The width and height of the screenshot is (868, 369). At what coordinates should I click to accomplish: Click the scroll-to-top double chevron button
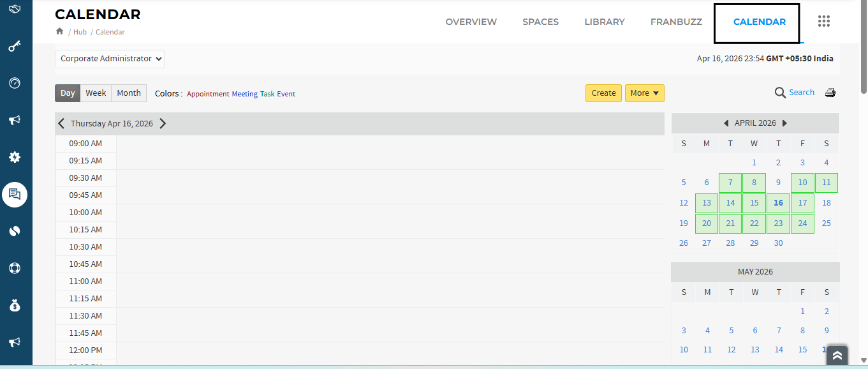coord(837,356)
